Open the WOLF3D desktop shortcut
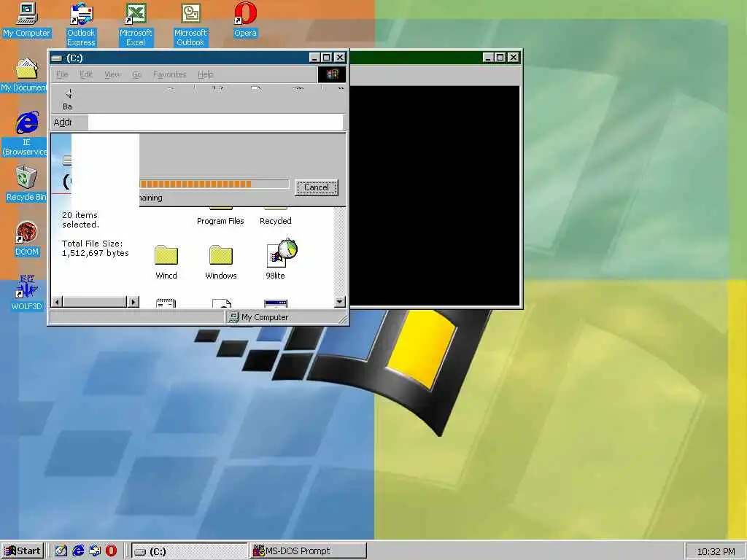Viewport: 747px width, 560px height. click(27, 293)
